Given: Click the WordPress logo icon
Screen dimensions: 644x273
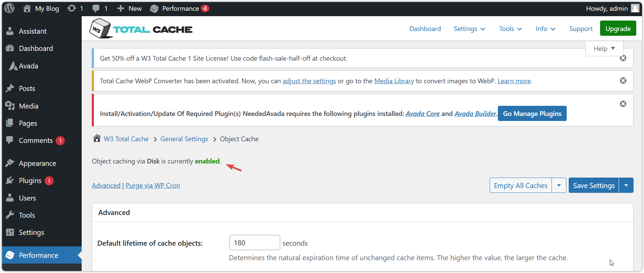Looking at the screenshot, I should (9, 8).
